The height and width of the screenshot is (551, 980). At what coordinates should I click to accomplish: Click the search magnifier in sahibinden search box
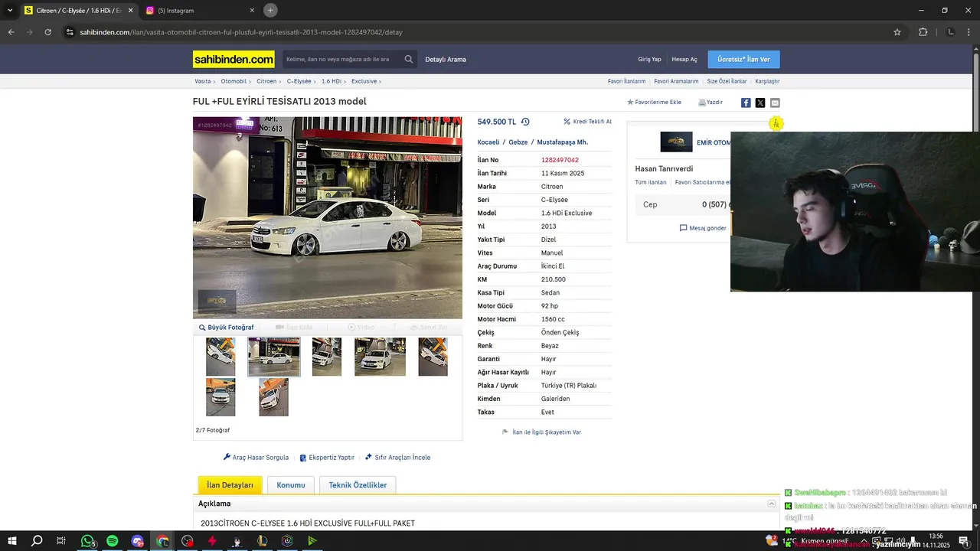(x=409, y=59)
